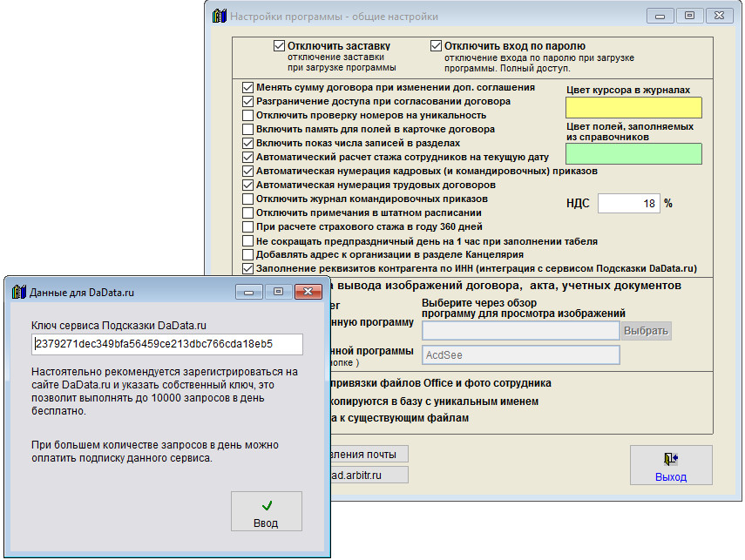This screenshot has width=745, height=560.
Task: Click Выберите через обзор программу label
Action: pyautogui.click(x=524, y=307)
